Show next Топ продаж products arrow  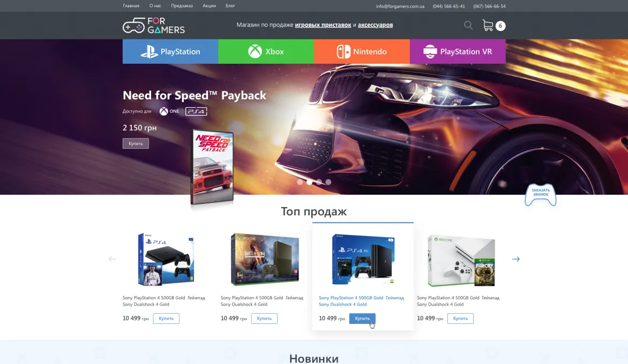coord(516,259)
